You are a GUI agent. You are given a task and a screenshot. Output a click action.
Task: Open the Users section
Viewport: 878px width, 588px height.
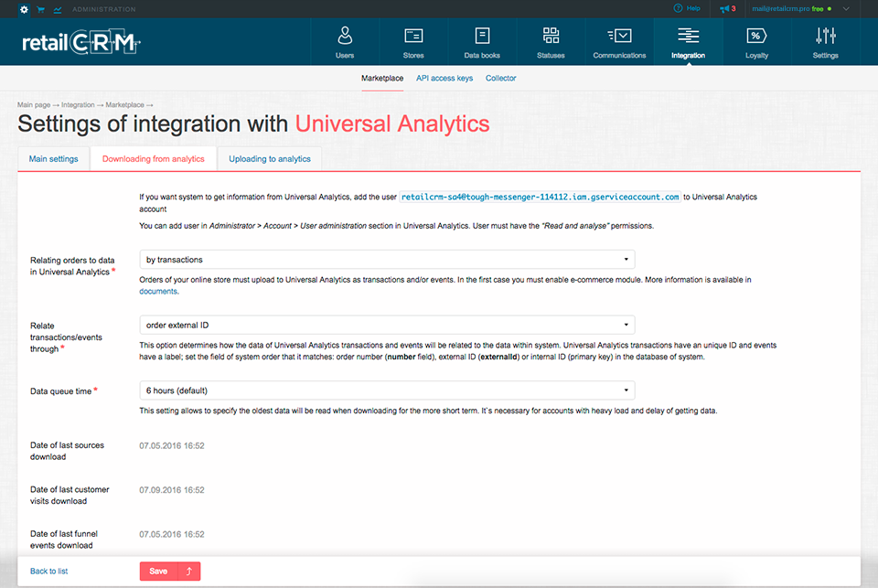(x=345, y=43)
